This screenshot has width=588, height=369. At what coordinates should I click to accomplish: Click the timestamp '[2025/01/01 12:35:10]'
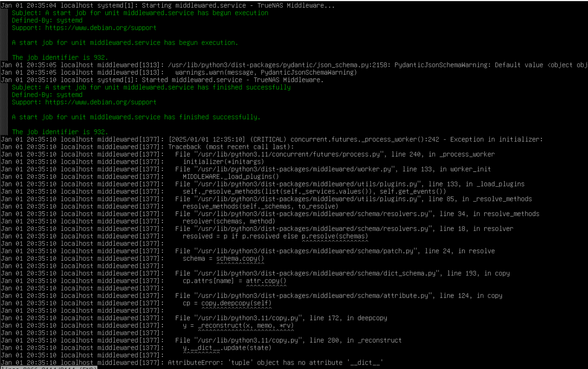[207, 139]
